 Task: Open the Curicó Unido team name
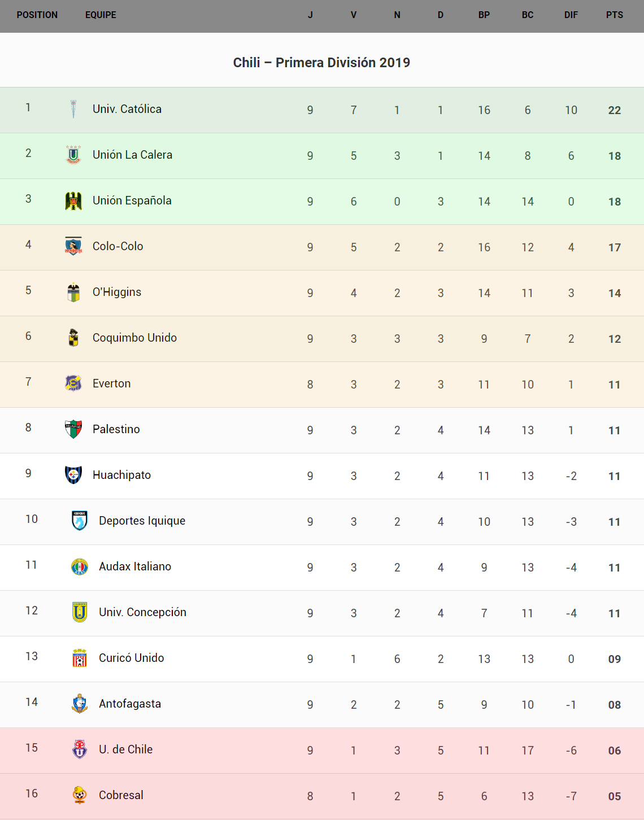(132, 658)
